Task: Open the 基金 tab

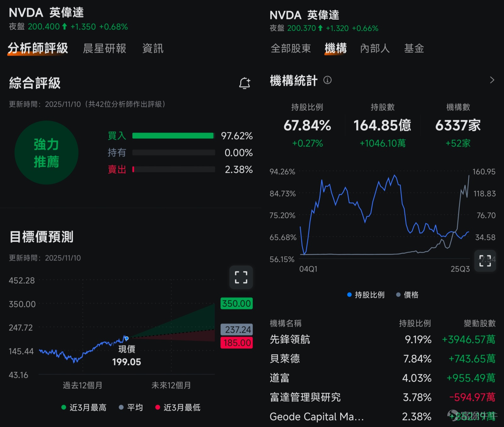Action: (414, 49)
